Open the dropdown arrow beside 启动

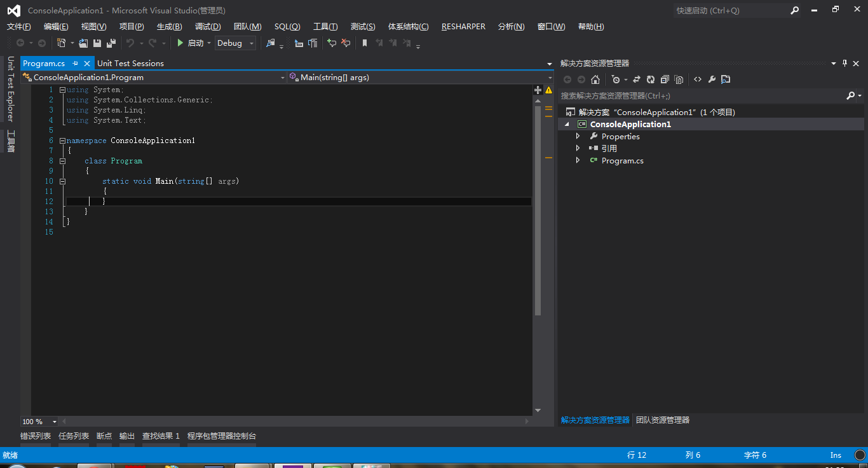(x=209, y=43)
